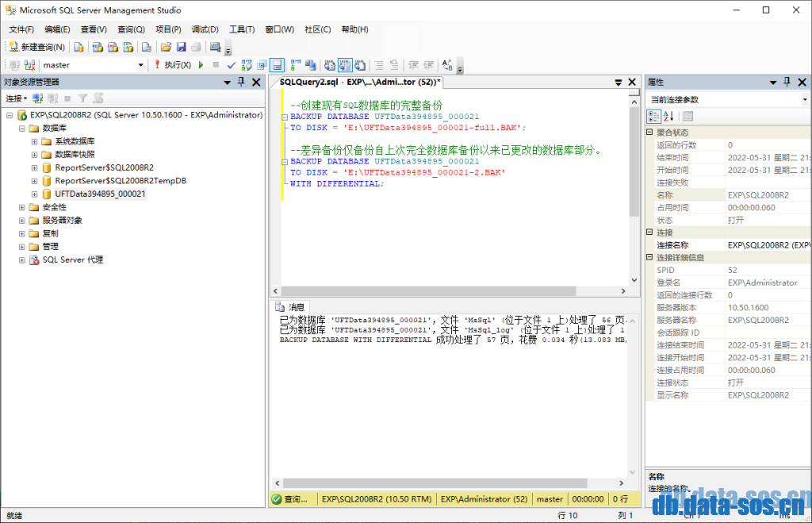Screen dimensions: 812x523
Task: Click the messages pane right scroll arrow
Action: 622,483
